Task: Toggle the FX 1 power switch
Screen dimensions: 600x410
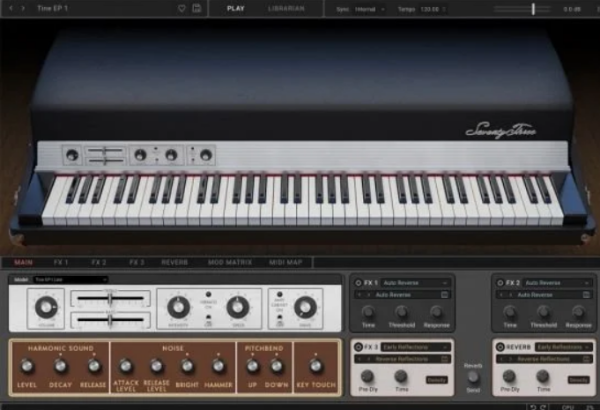Action: 358,283
